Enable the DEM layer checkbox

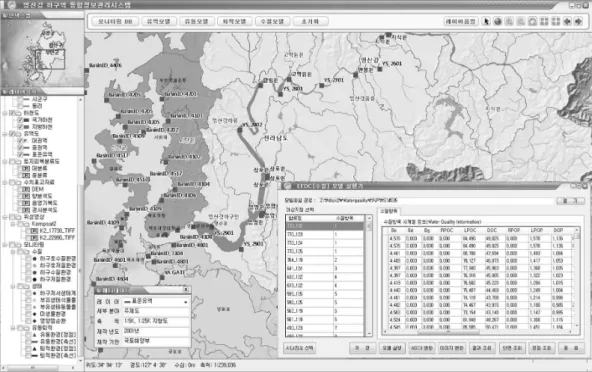[x=20, y=189]
